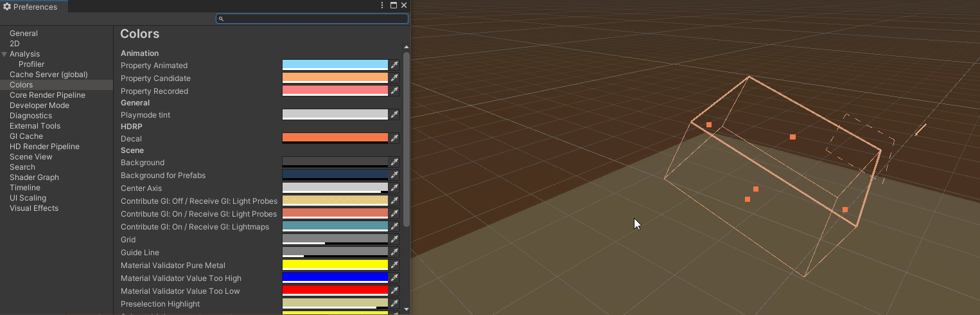Collapse the Analysis tree section
This screenshot has width=980, height=315.
click(4, 54)
